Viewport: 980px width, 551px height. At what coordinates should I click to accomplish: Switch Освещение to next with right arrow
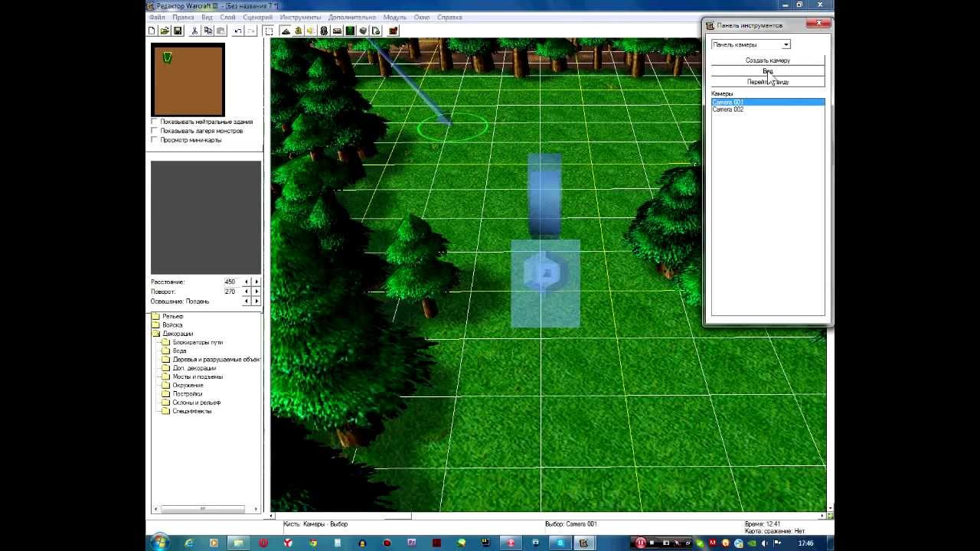tap(256, 301)
